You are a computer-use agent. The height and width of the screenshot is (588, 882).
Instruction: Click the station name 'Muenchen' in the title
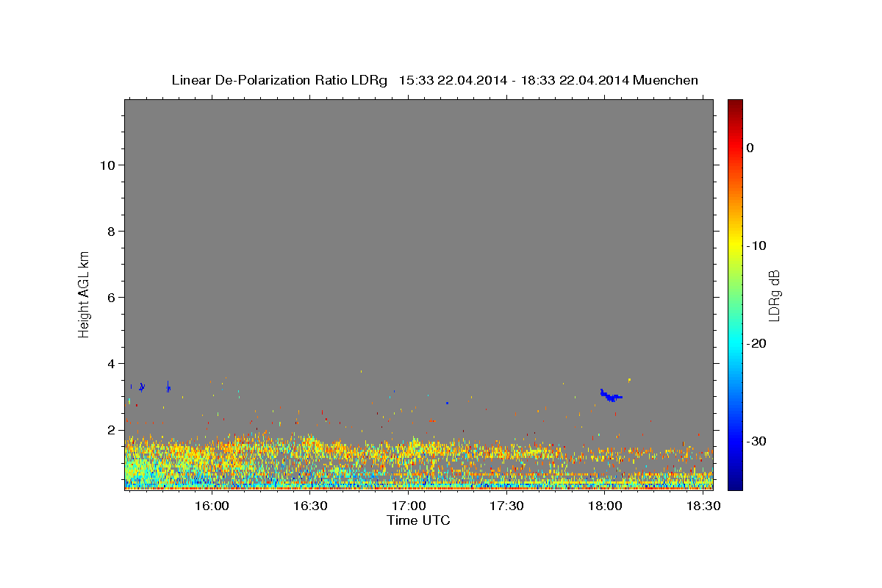click(666, 80)
